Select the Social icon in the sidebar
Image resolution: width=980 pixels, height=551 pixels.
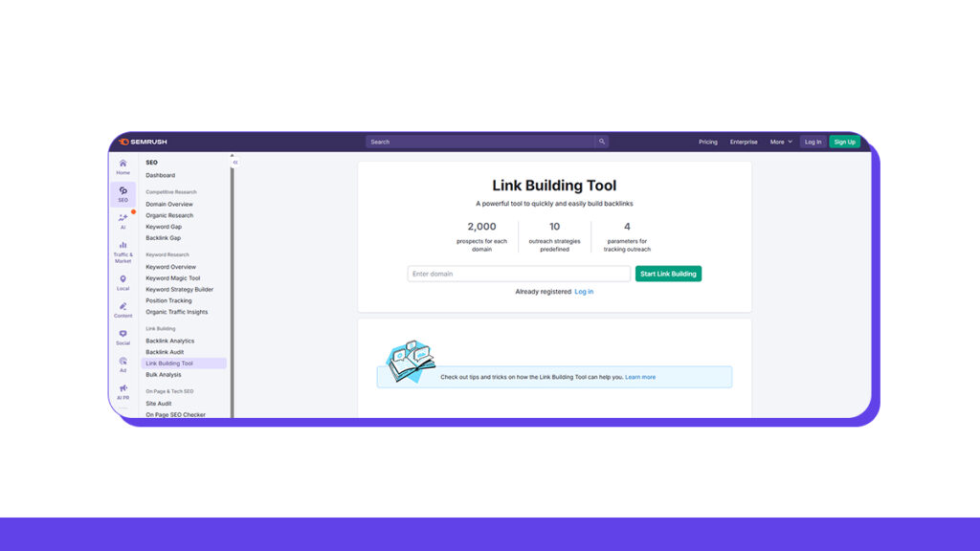[x=122, y=336]
